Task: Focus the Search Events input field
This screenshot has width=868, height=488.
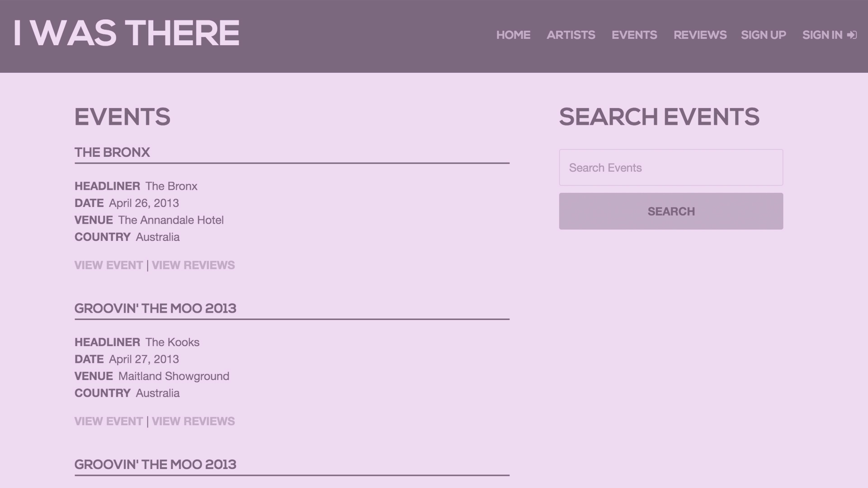Action: (x=671, y=168)
